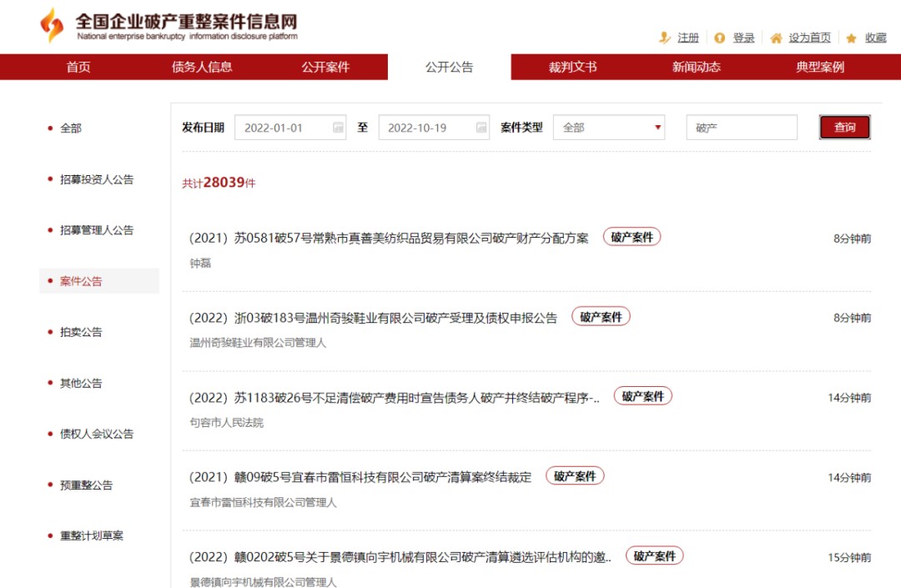Image resolution: width=901 pixels, height=588 pixels.
Task: Open the 登录 link
Action: click(743, 38)
